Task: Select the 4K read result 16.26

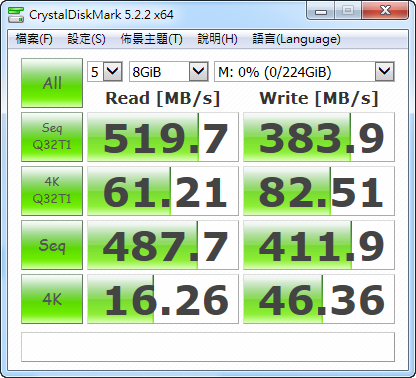Action: [163, 299]
